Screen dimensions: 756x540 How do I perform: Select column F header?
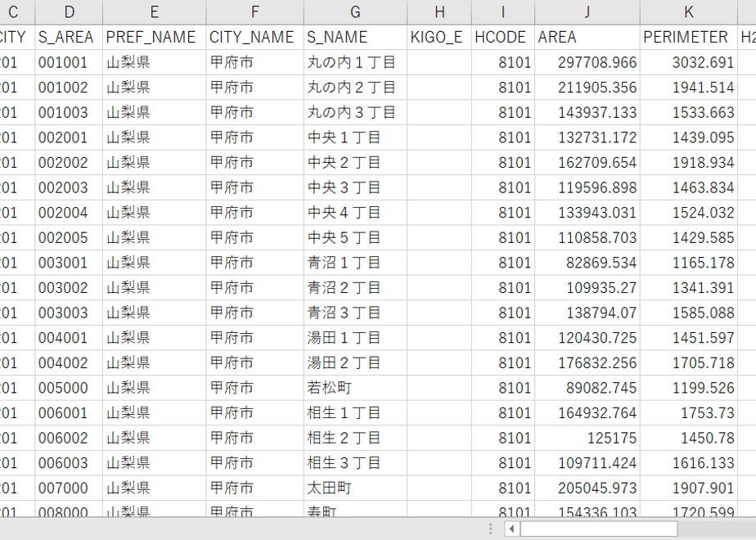click(x=255, y=12)
